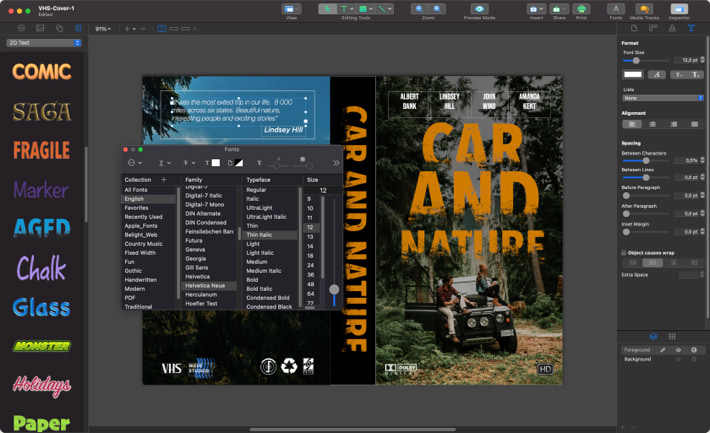710x433 pixels.
Task: Open Media Tracks from the toolbar
Action: click(644, 9)
